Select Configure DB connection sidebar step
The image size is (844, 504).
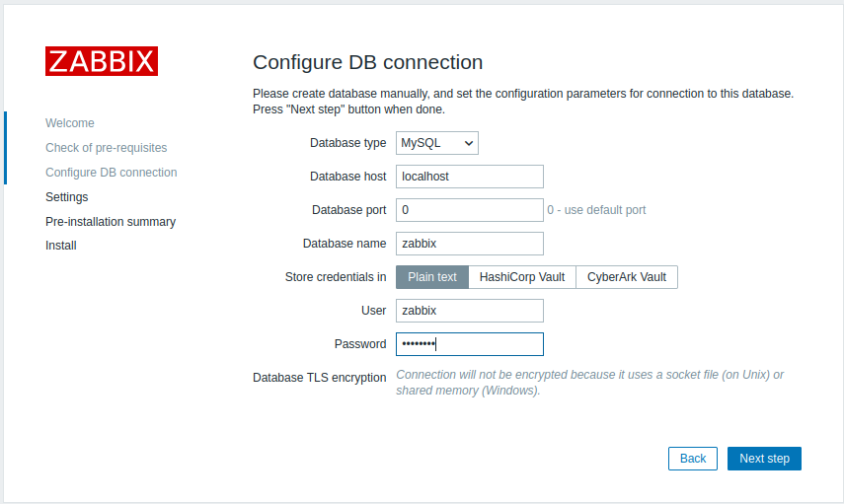coord(111,173)
